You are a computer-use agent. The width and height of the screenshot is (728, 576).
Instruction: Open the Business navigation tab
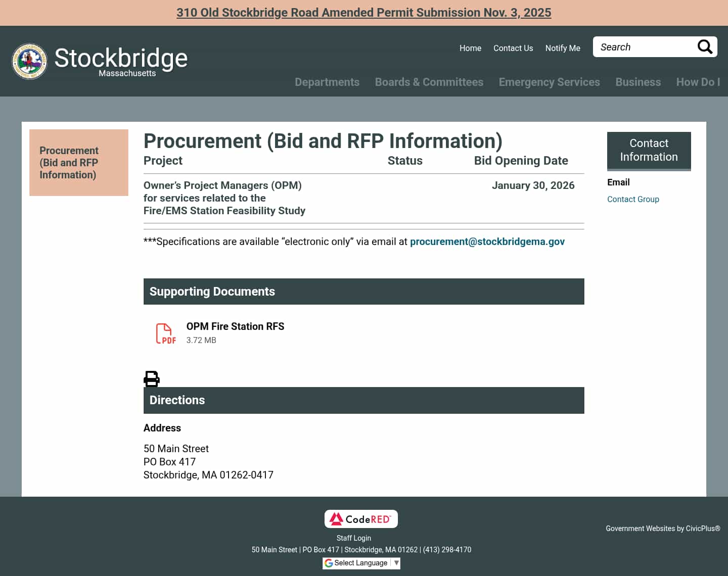638,82
